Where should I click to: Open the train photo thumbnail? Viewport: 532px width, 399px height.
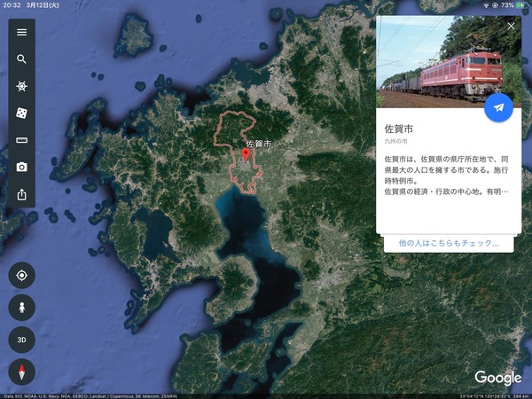449,61
